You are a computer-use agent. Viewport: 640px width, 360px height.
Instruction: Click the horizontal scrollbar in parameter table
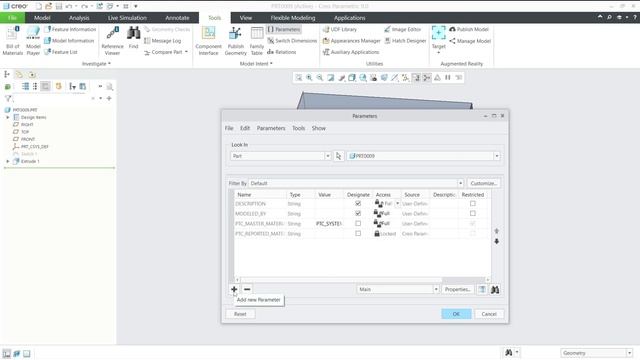[341, 280]
